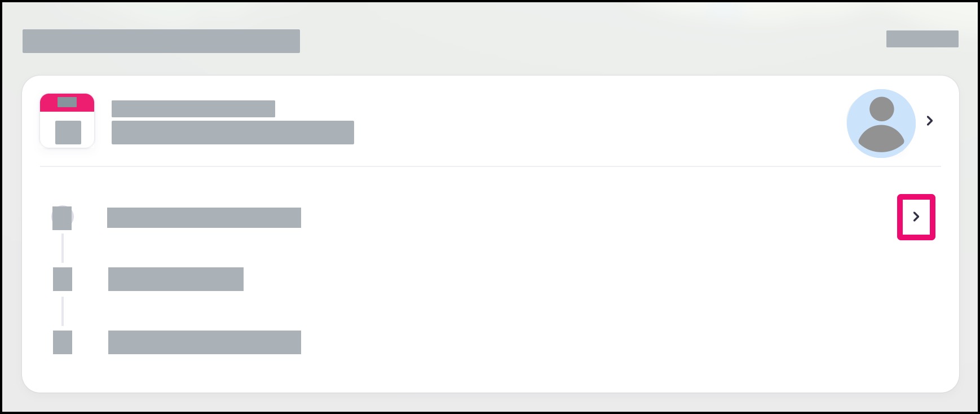Click the divider line below card header
Screen dimensions: 980x414
(491, 166)
